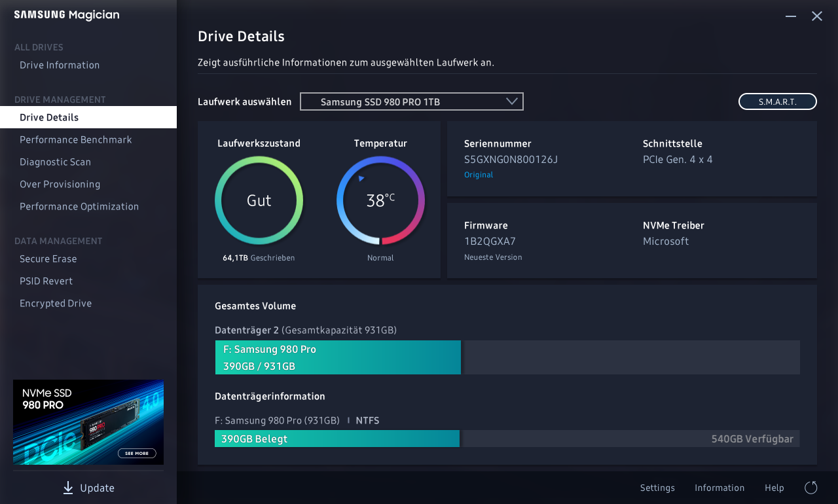Viewport: 838px width, 504px height.
Task: Click the blue Original authenticity label
Action: [x=479, y=175]
